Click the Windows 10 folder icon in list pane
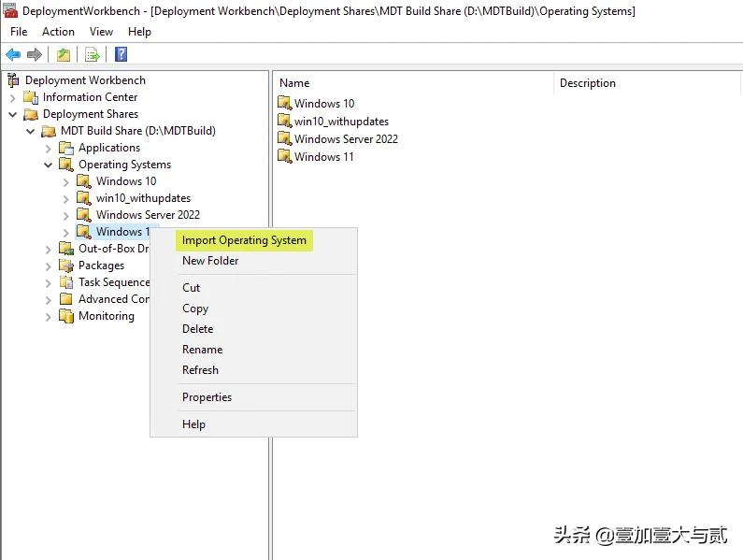The height and width of the screenshot is (560, 743). (285, 103)
